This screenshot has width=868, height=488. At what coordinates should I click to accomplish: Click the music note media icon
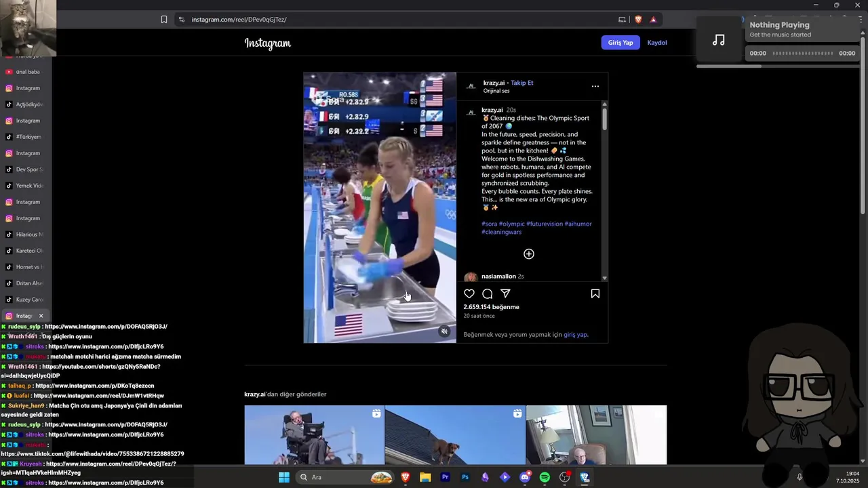click(719, 41)
